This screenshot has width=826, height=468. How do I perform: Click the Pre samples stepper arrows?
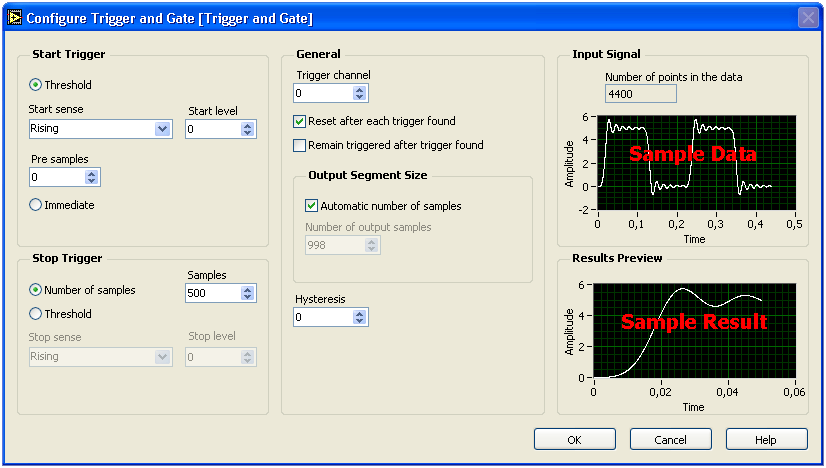[x=92, y=177]
